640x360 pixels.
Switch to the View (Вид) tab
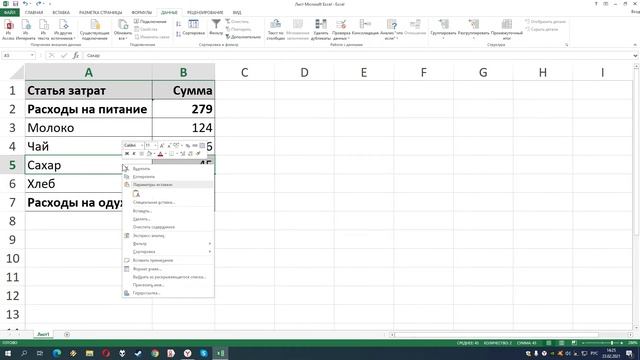tap(237, 12)
